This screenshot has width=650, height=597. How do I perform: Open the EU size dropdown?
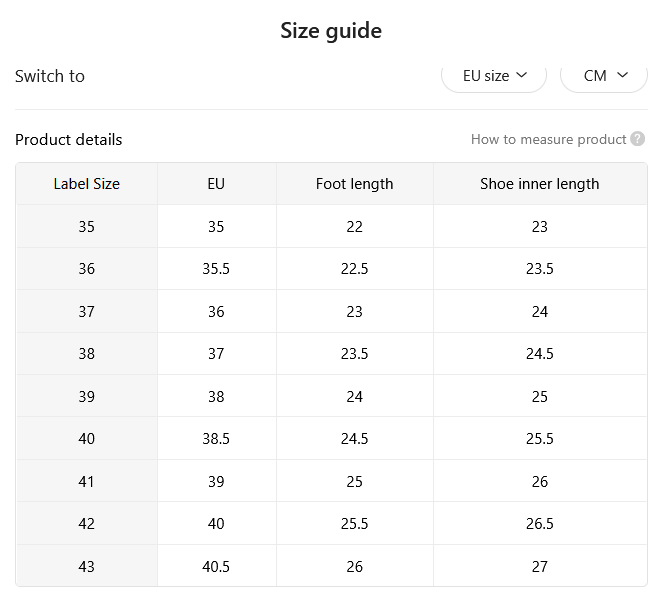pyautogui.click(x=494, y=76)
